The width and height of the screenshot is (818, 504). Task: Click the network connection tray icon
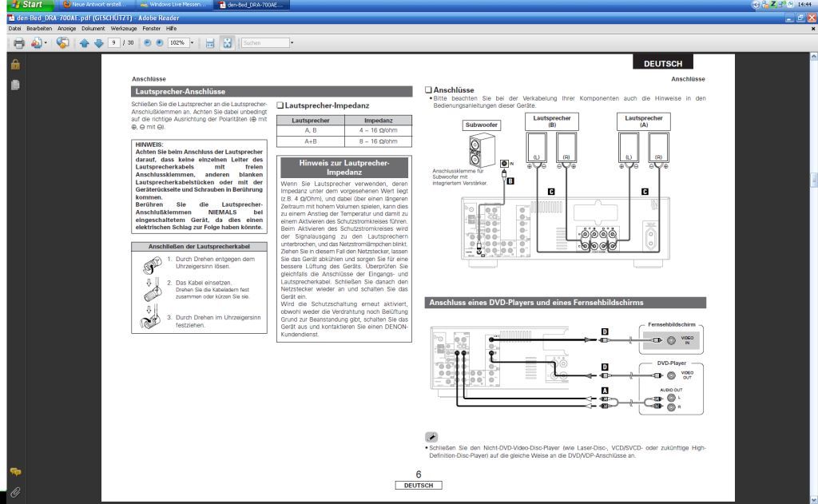coord(782,4)
